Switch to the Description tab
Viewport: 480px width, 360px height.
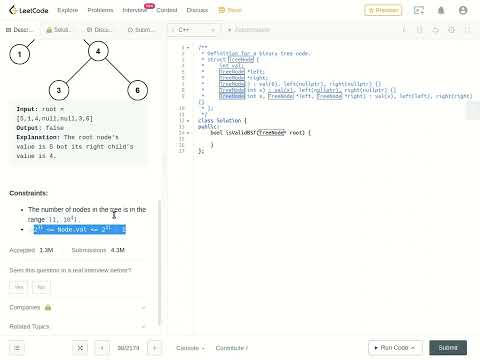[20, 30]
